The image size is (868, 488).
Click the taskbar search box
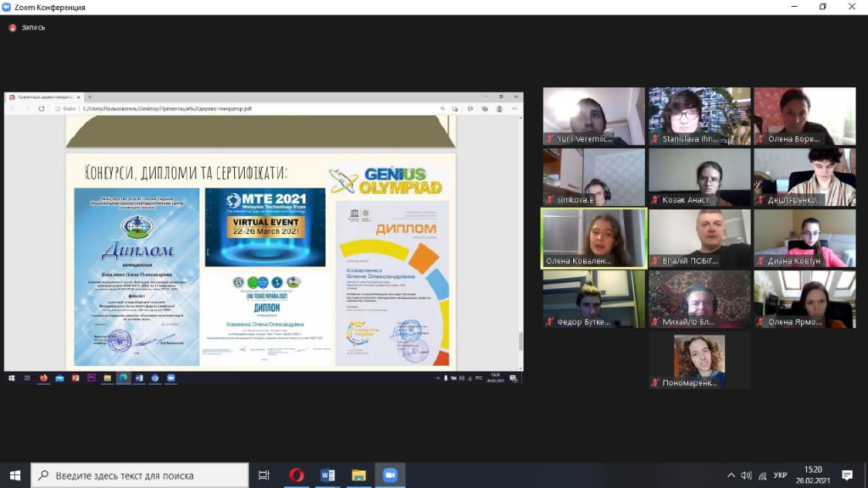140,475
